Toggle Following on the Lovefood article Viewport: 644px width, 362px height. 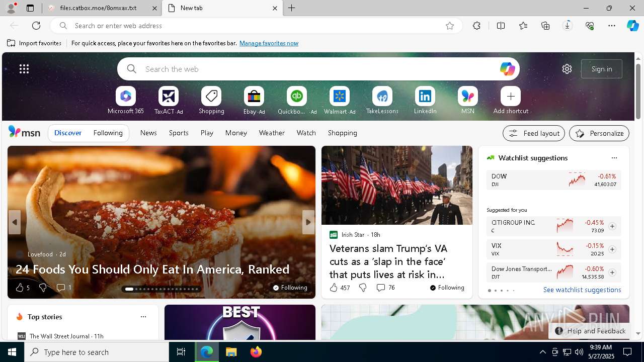290,288
